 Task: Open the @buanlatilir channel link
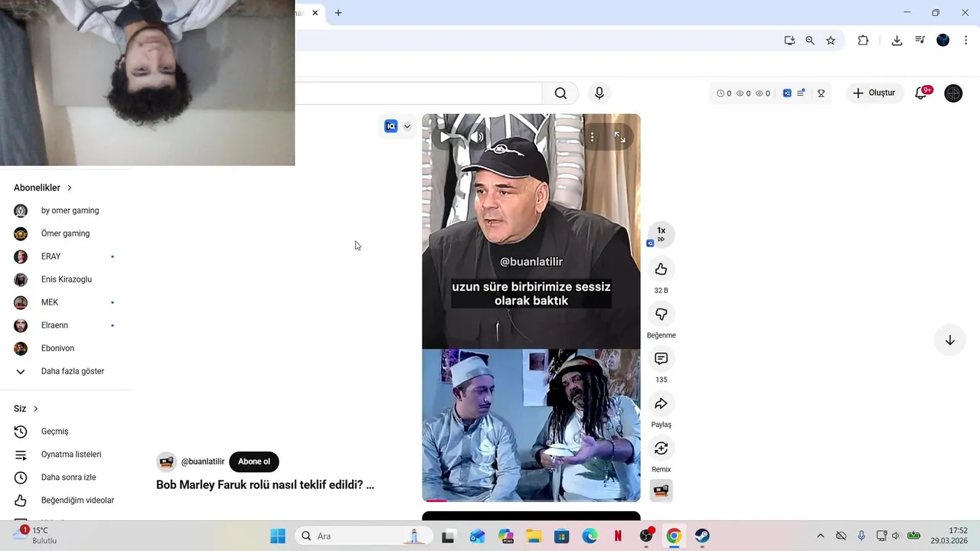[x=203, y=461]
